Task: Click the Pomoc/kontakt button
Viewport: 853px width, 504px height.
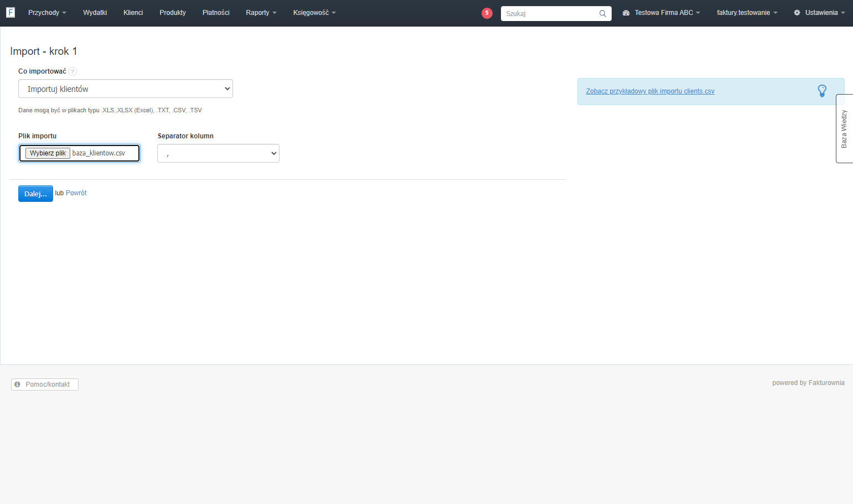Action: pos(45,385)
